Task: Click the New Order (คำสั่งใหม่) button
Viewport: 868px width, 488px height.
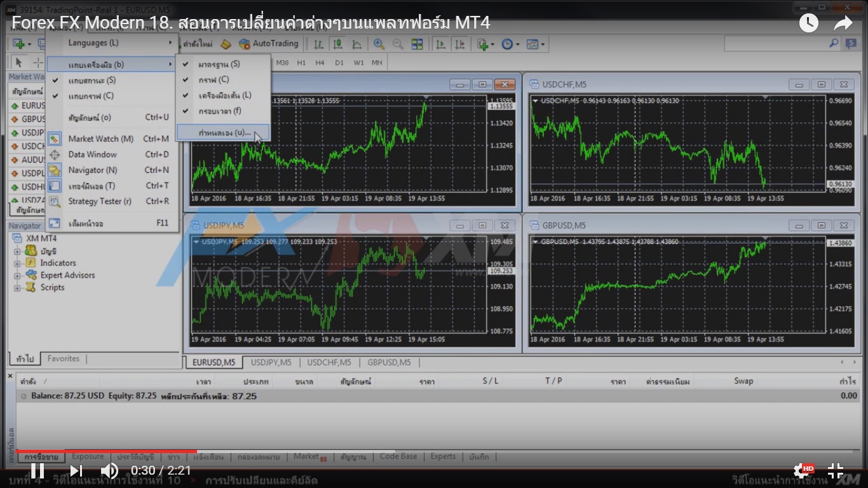Action: coord(197,44)
